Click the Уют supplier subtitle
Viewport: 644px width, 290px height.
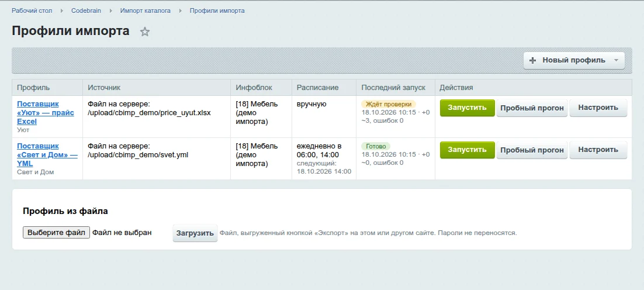click(x=23, y=130)
